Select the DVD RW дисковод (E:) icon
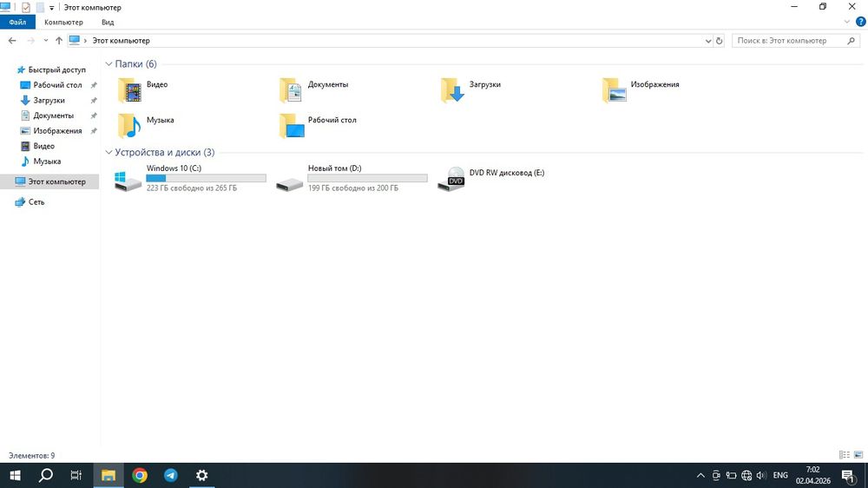The width and height of the screenshot is (868, 488). (x=450, y=179)
